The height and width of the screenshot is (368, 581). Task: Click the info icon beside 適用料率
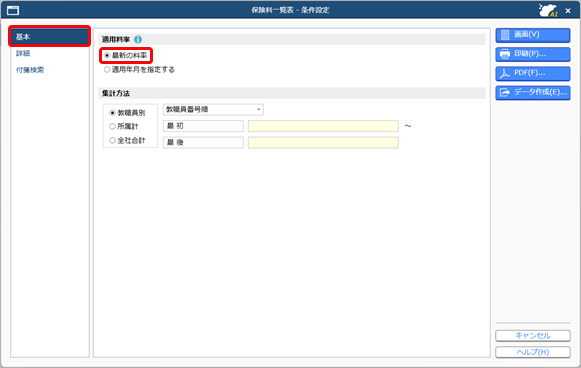pyautogui.click(x=138, y=39)
